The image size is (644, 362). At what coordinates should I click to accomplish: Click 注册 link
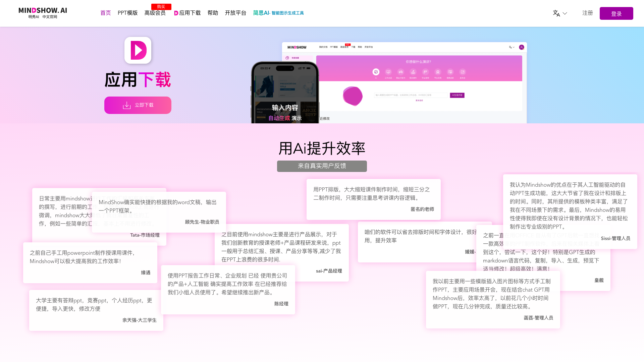[x=588, y=13]
